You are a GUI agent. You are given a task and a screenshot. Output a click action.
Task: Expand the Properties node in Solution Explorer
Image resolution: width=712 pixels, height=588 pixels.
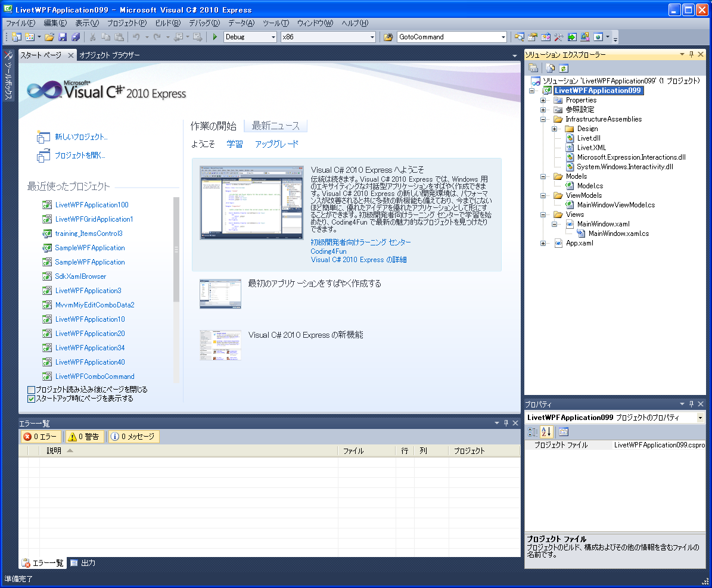point(543,100)
